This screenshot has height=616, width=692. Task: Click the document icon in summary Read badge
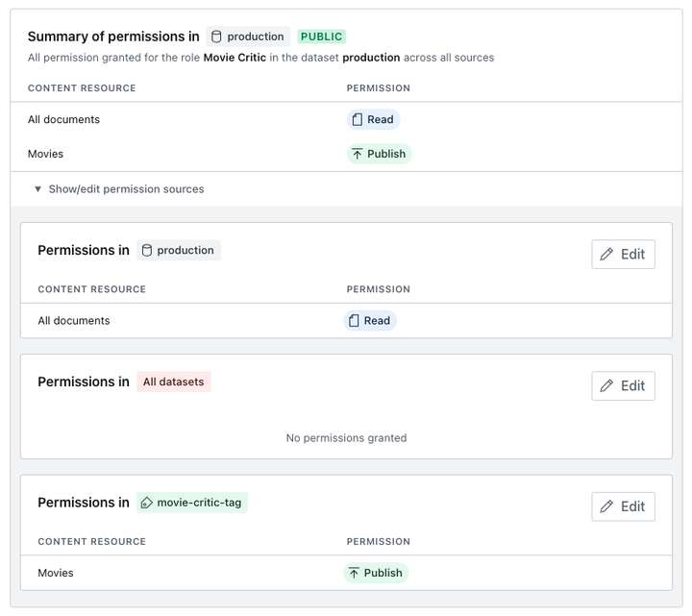tap(358, 120)
